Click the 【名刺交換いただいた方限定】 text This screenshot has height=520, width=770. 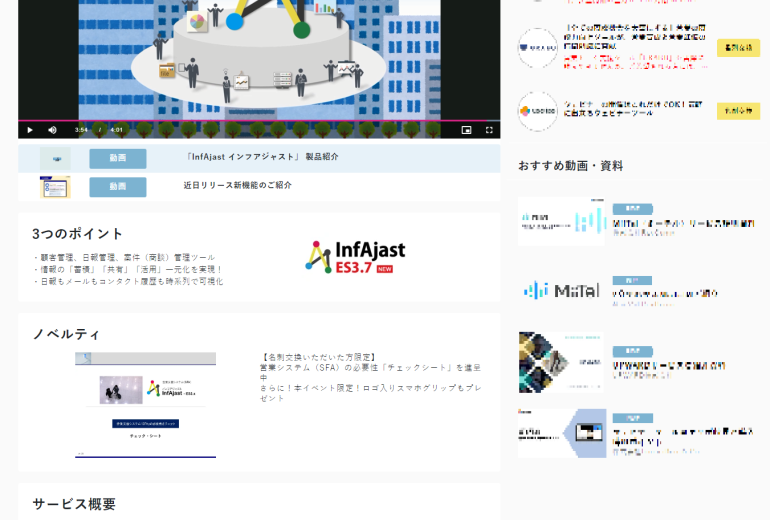[x=318, y=357]
